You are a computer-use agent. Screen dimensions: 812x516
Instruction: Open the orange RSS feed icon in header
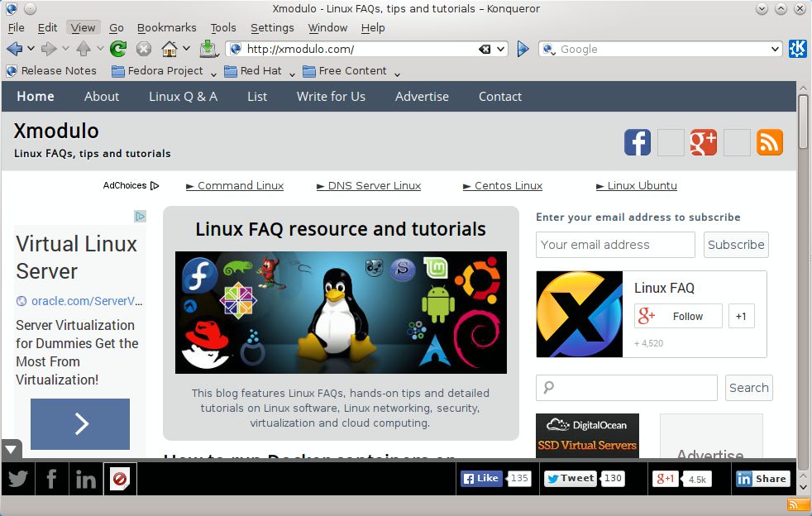pos(770,142)
